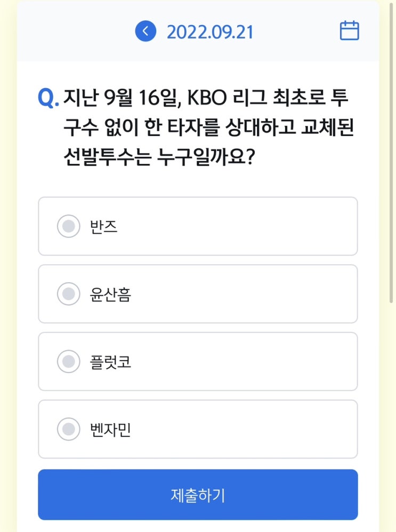The width and height of the screenshot is (396, 532).
Task: Click the quiz question text
Action: pos(208,128)
